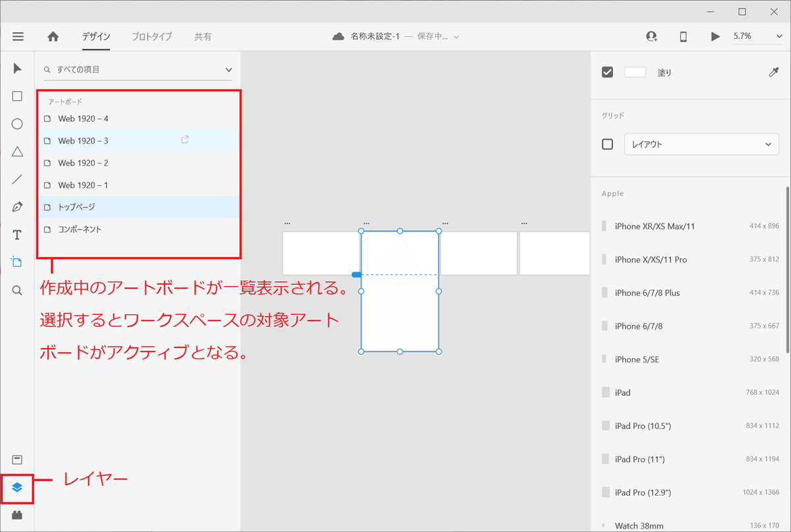Choose iPad Pro (10.5") artboard preset
791x532 pixels.
tap(690, 426)
